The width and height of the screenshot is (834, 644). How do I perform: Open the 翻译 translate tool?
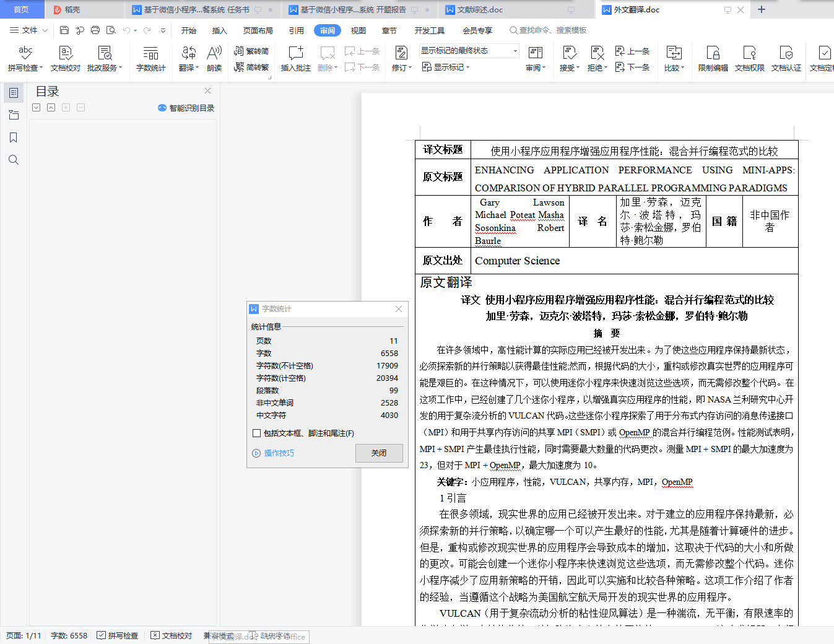(189, 59)
